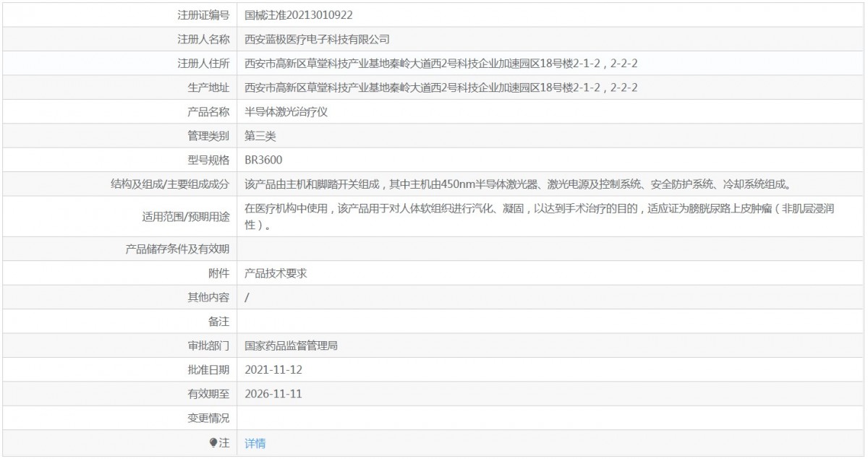
Task: Click attachment value 产品技术要求
Action: (x=276, y=273)
